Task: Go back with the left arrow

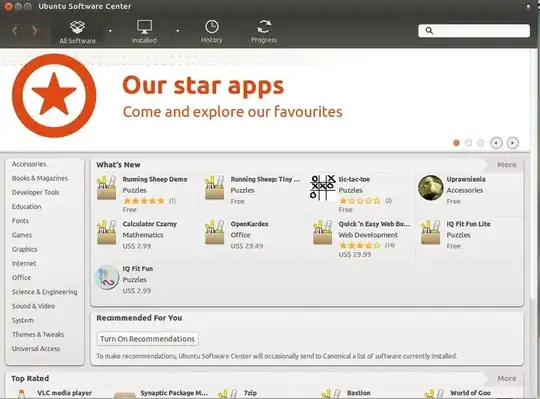Action: (x=14, y=31)
